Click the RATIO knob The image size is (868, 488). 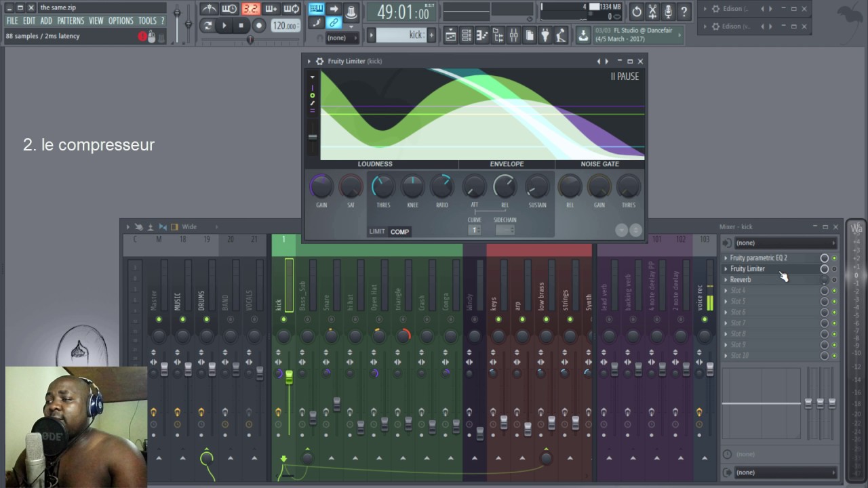pyautogui.click(x=441, y=186)
